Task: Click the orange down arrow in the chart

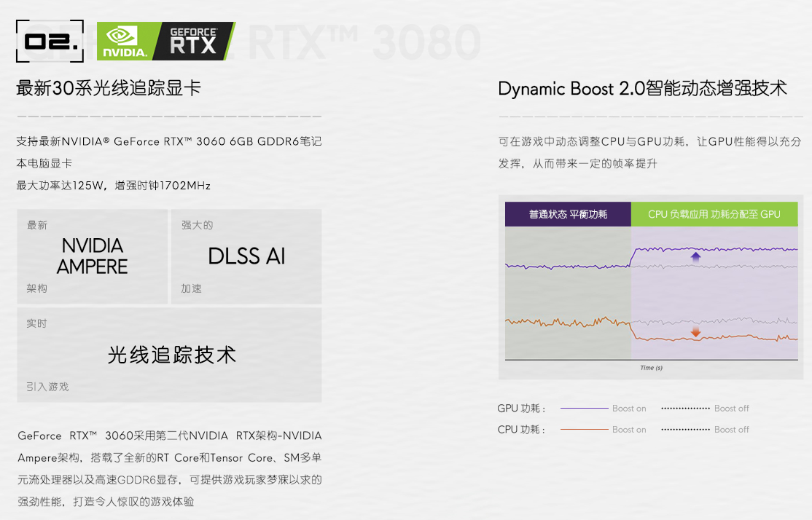Action: [x=695, y=331]
